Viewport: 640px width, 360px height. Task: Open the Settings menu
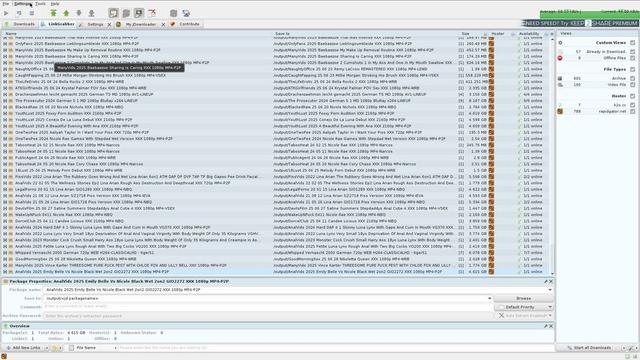click(23, 4)
